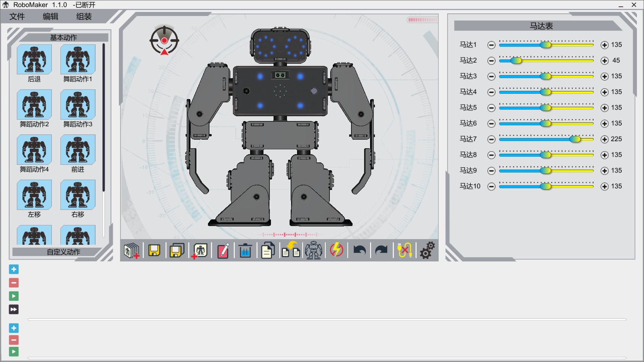This screenshot has height=362, width=644.
Task: Open the gears settings icon
Action: tap(427, 250)
